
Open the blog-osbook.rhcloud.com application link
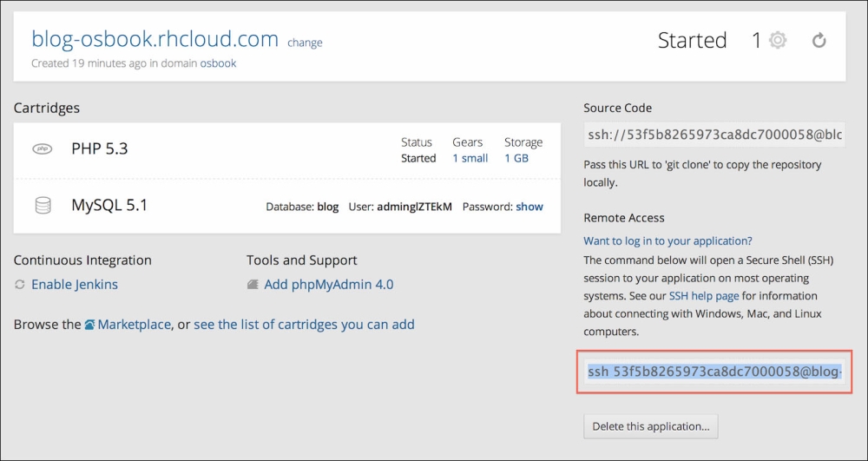pos(155,39)
